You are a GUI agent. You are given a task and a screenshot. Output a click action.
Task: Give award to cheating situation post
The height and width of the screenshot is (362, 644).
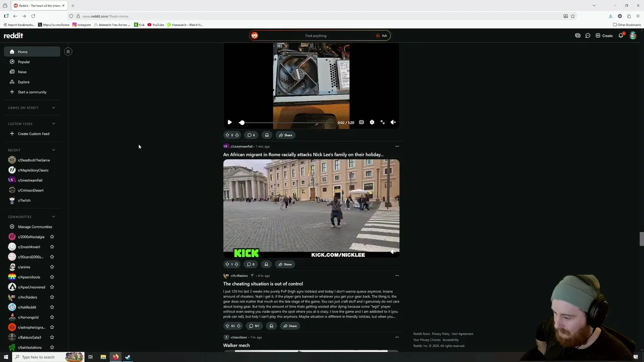tap(271, 326)
